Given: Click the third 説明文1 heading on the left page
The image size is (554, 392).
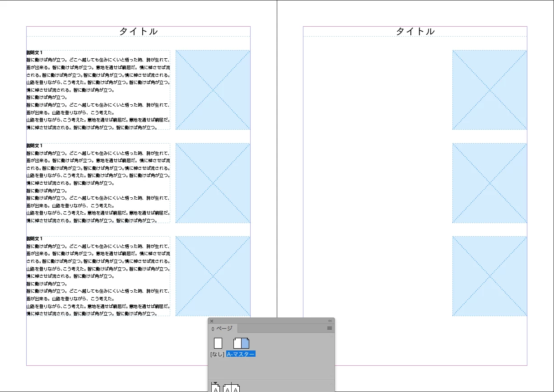Looking at the screenshot, I should [x=34, y=239].
